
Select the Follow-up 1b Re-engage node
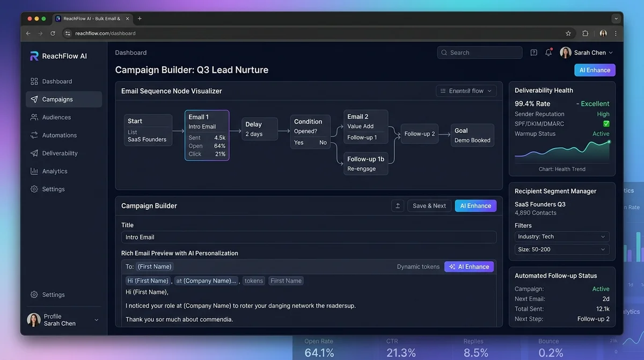[366, 163]
